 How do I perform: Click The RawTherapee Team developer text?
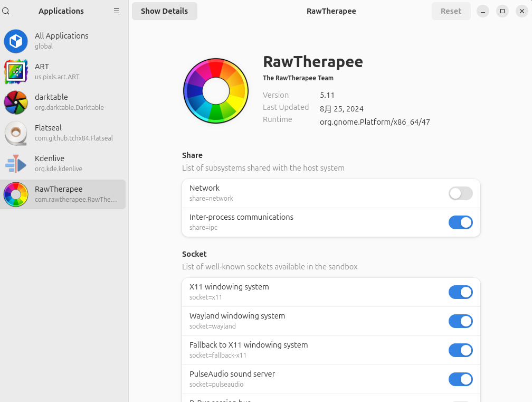pos(298,78)
